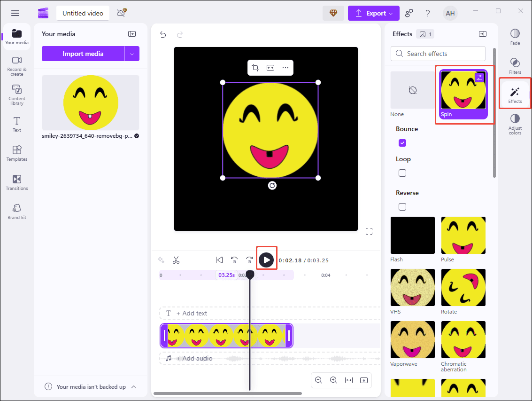Select the Crop tool above the preview
This screenshot has height=401, width=532.
pyautogui.click(x=255, y=68)
